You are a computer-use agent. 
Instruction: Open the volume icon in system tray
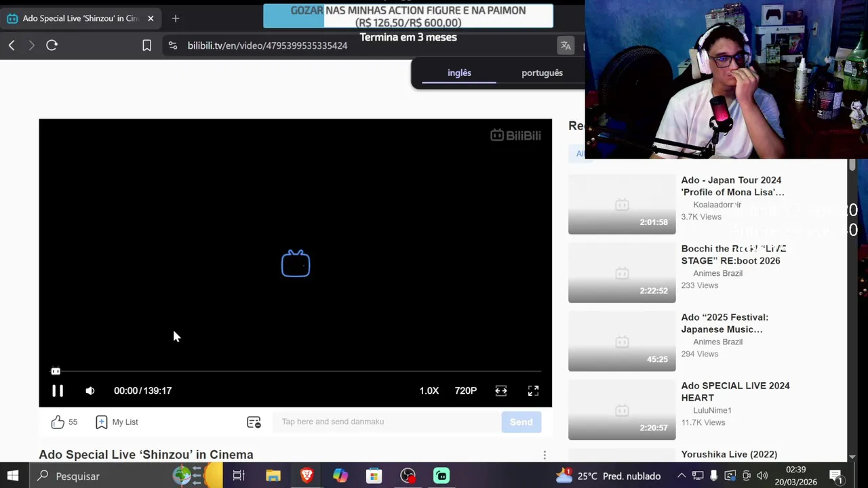[762, 476]
